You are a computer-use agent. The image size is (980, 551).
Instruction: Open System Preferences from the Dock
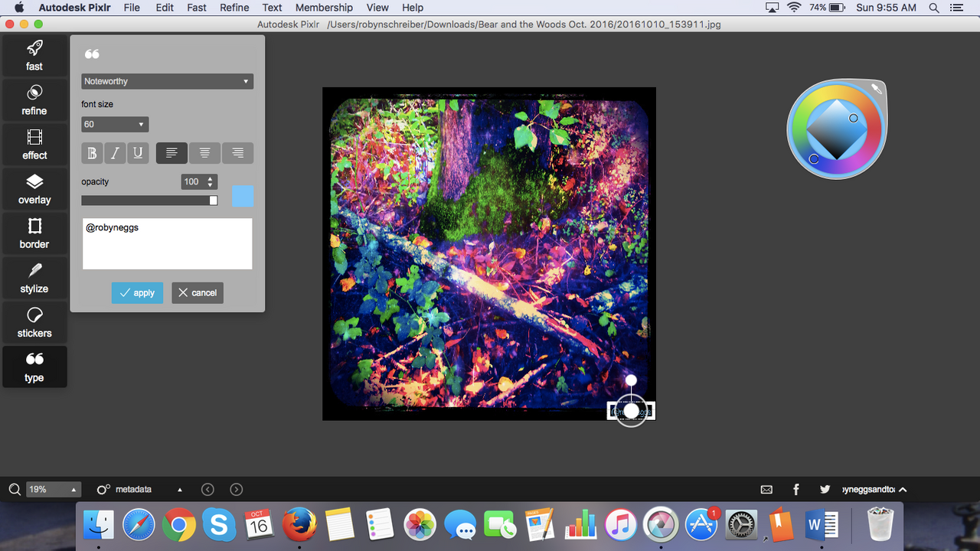741,525
